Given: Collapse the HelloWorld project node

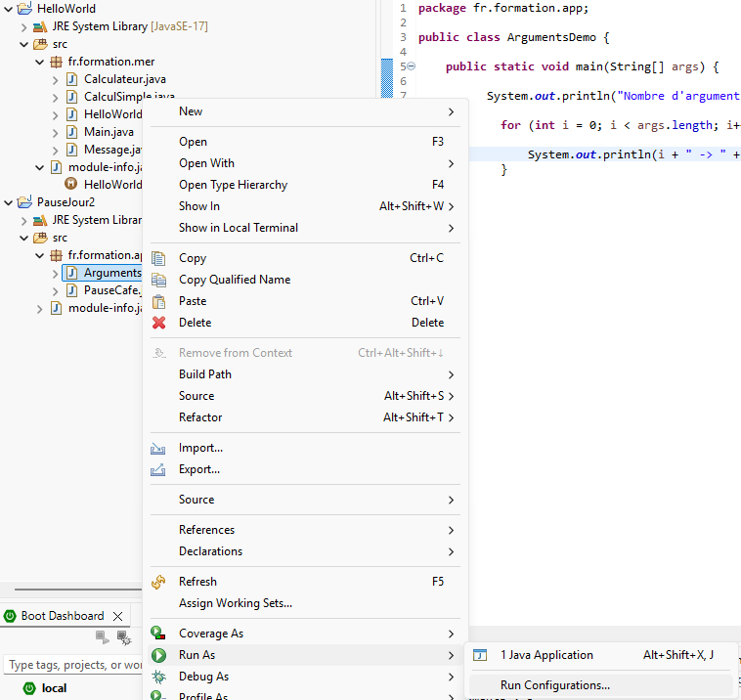Looking at the screenshot, I should click(8, 9).
